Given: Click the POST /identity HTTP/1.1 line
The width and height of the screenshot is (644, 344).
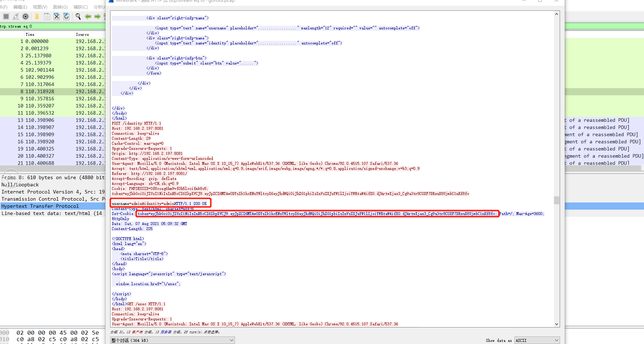Looking at the screenshot, I should pos(136,123).
